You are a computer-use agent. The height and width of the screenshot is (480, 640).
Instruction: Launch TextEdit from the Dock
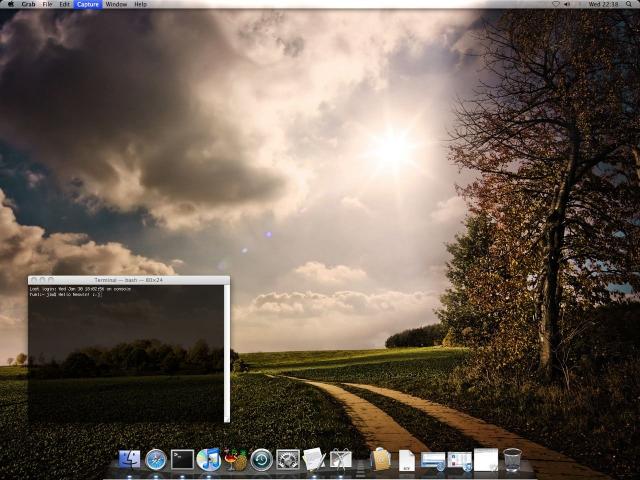pyautogui.click(x=314, y=460)
